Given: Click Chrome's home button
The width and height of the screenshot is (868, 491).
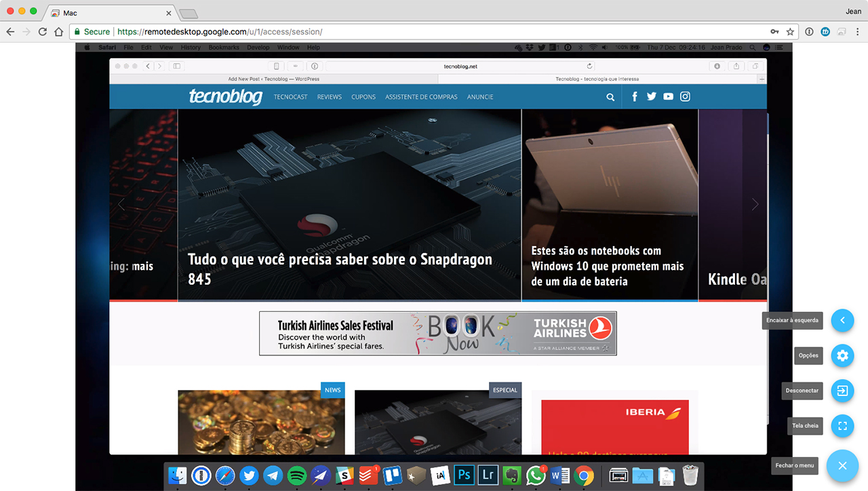Looking at the screenshot, I should (59, 32).
